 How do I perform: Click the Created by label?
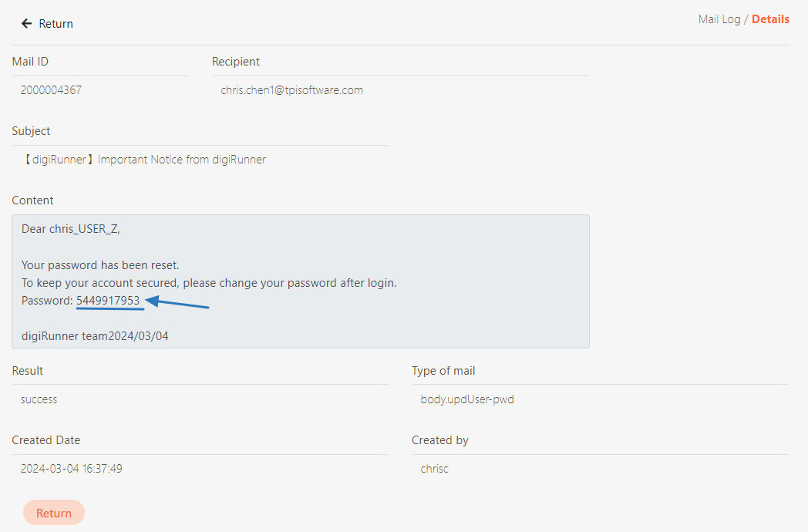(x=440, y=440)
